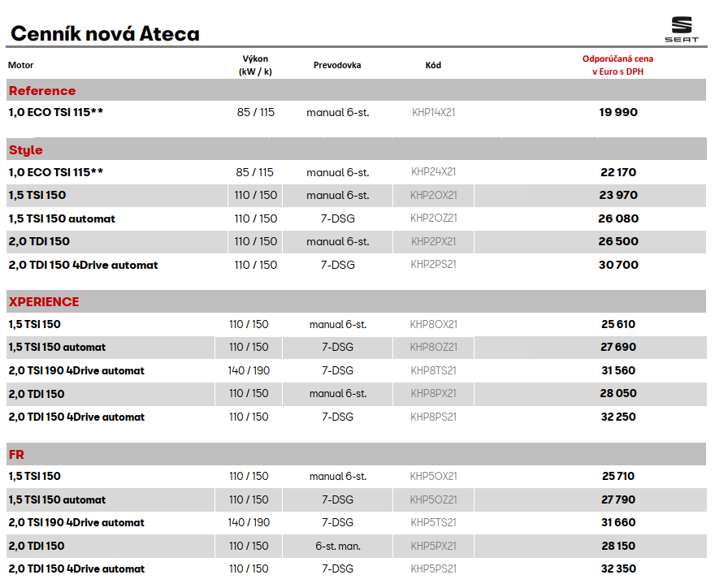The image size is (715, 588).
Task: Click the 'Motor' column header
Action: tap(21, 65)
